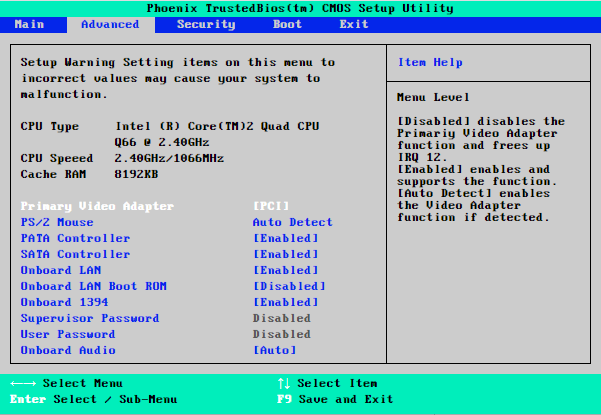Toggle the Onboard LAN Boot ROM [Disabled] value
601x415 pixels.
click(289, 286)
